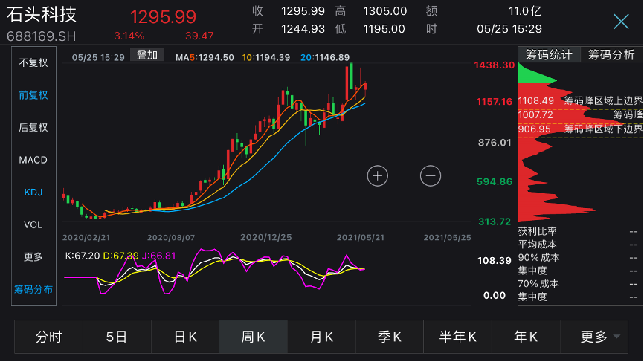Select 不复权 price adjustment option
This screenshot has height=362, width=644.
(33, 62)
